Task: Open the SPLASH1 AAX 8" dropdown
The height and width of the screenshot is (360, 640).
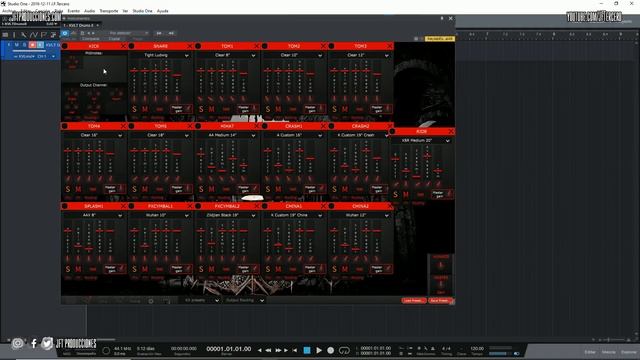Action: point(94,215)
